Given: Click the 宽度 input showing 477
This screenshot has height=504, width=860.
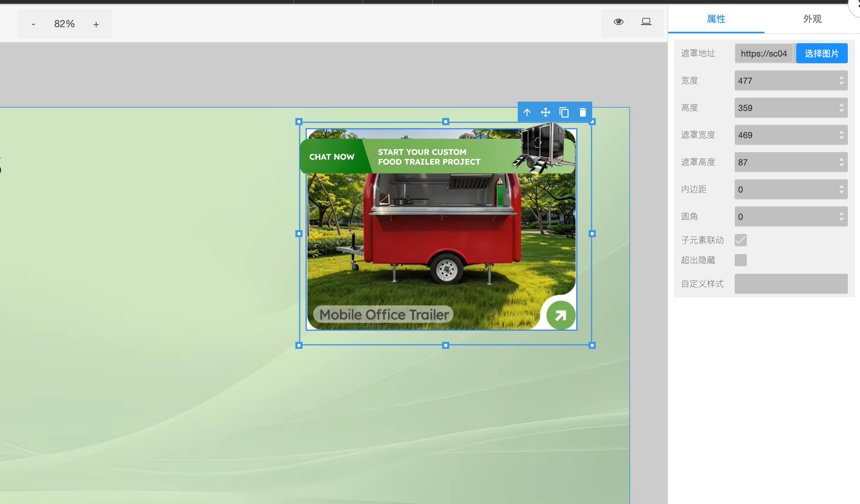Looking at the screenshot, I should click(x=791, y=81).
